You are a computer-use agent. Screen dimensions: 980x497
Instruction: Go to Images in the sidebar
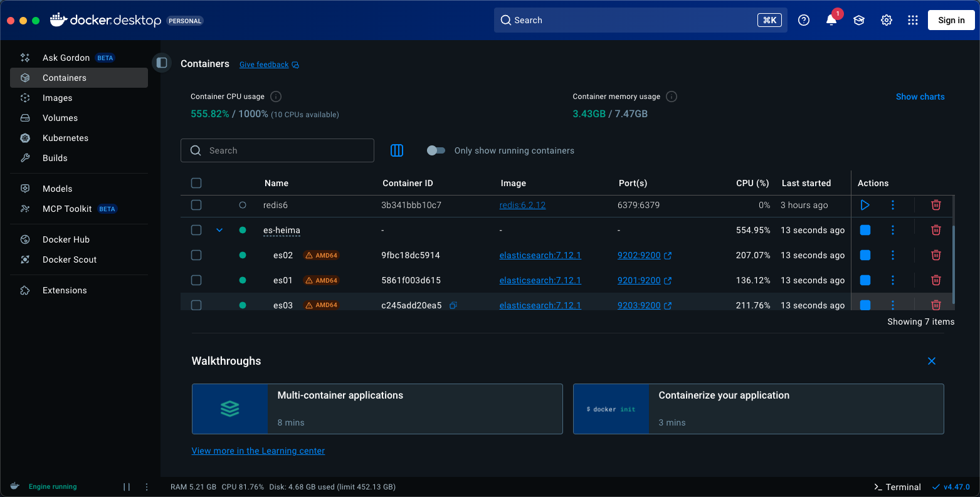point(57,98)
